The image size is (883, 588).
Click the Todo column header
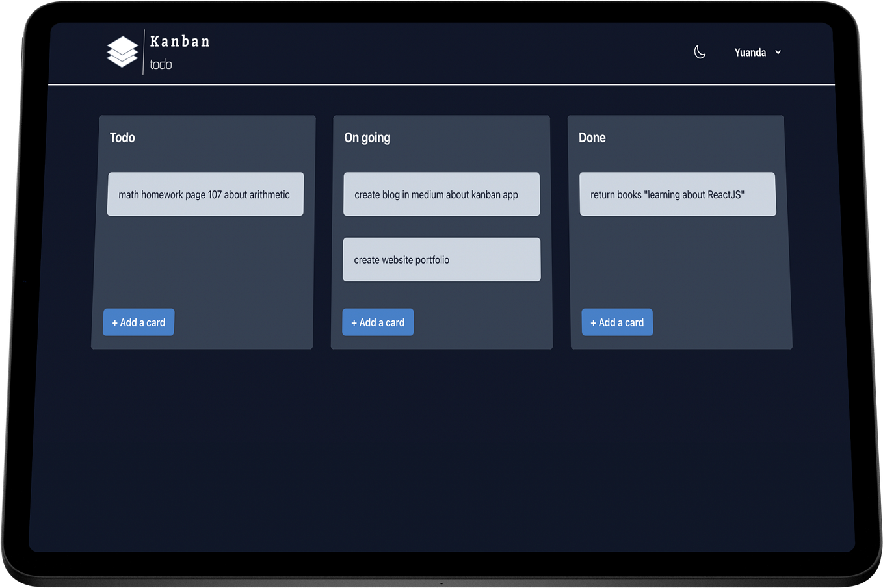pos(122,137)
